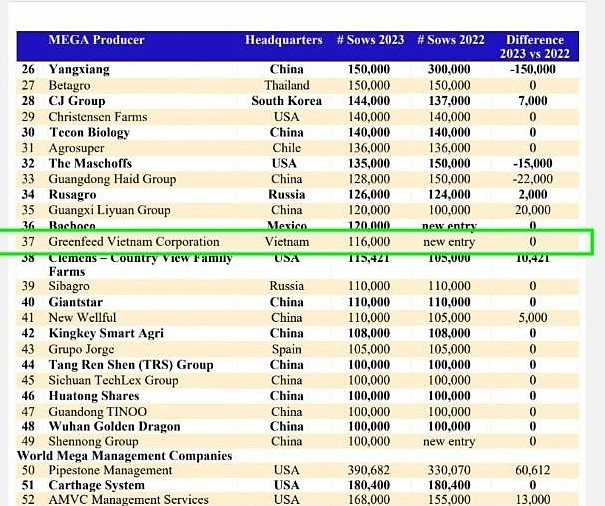This screenshot has width=605, height=506.
Task: Click the -22,000 difference value
Action: point(533,179)
